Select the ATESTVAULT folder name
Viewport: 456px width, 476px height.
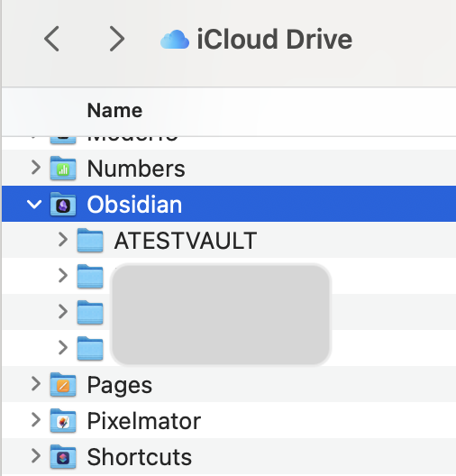186,241
